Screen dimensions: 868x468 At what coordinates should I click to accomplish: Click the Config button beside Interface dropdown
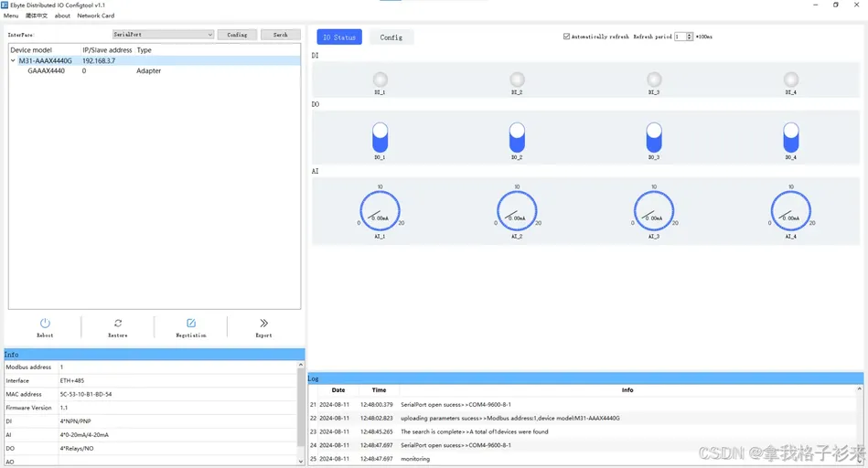237,35
